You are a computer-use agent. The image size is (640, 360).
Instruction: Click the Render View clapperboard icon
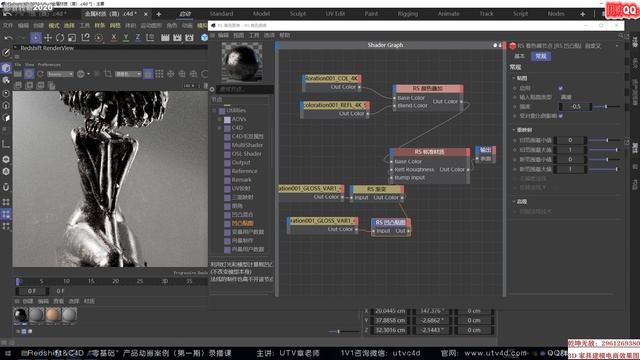pyautogui.click(x=165, y=38)
